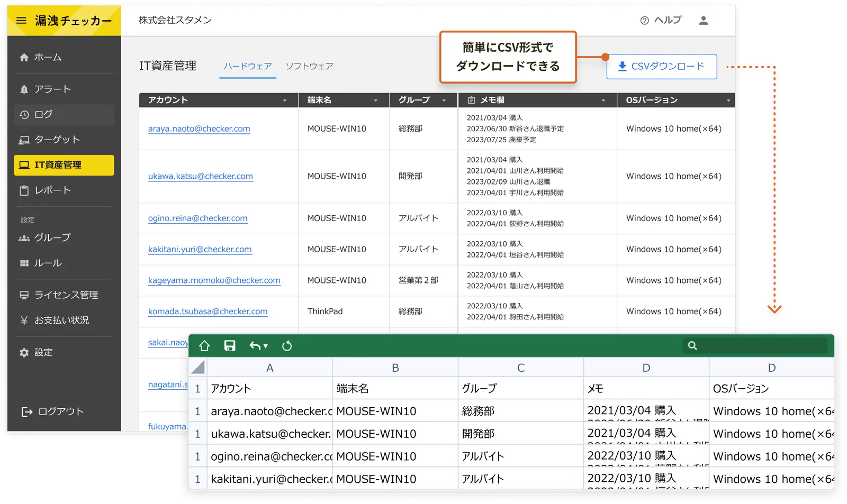Open the グループ column filter dropdown
This screenshot has height=504, width=847.
coord(444,100)
